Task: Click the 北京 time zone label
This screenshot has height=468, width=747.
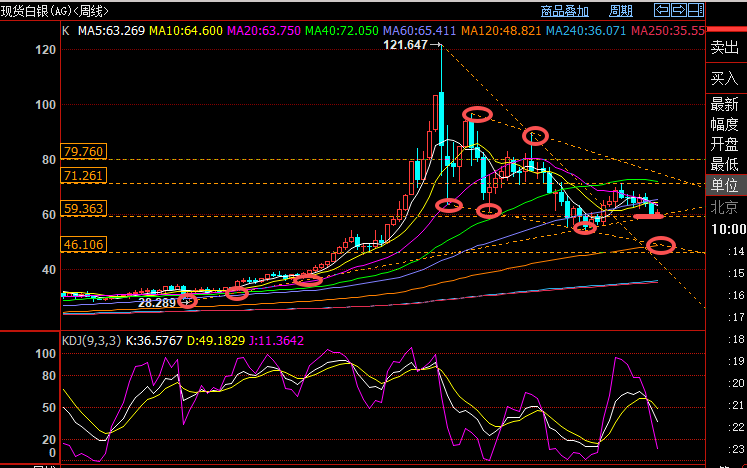Action: [x=725, y=207]
